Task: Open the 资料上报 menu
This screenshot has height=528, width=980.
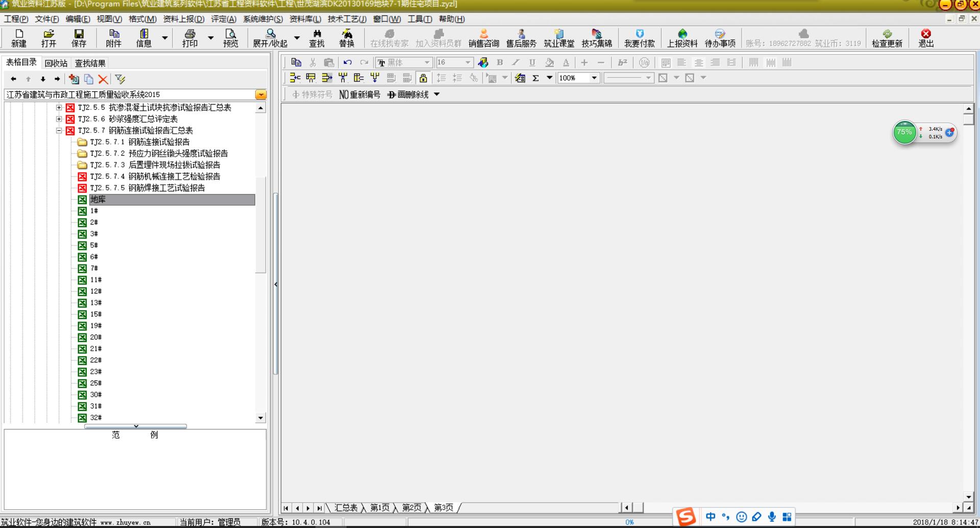Action: point(183,19)
